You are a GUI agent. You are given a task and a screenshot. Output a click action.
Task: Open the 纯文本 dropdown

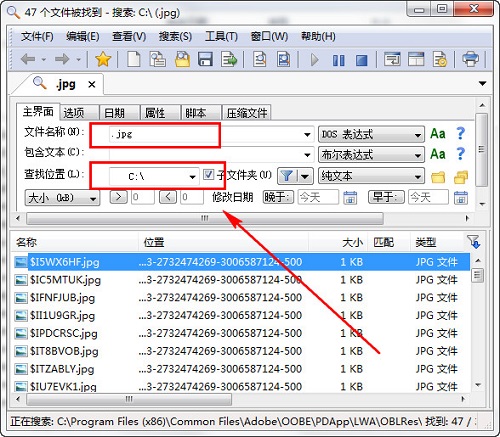(371, 176)
